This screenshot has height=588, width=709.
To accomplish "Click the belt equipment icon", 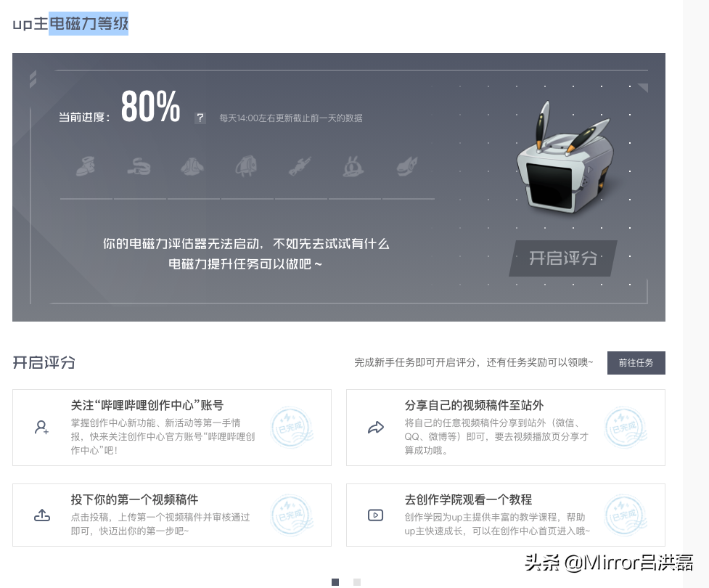I will [x=139, y=167].
